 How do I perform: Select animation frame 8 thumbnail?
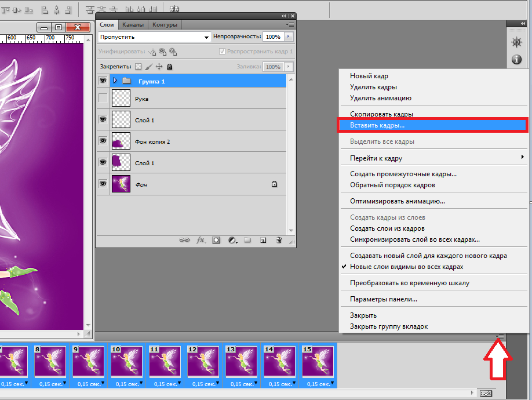click(x=50, y=362)
